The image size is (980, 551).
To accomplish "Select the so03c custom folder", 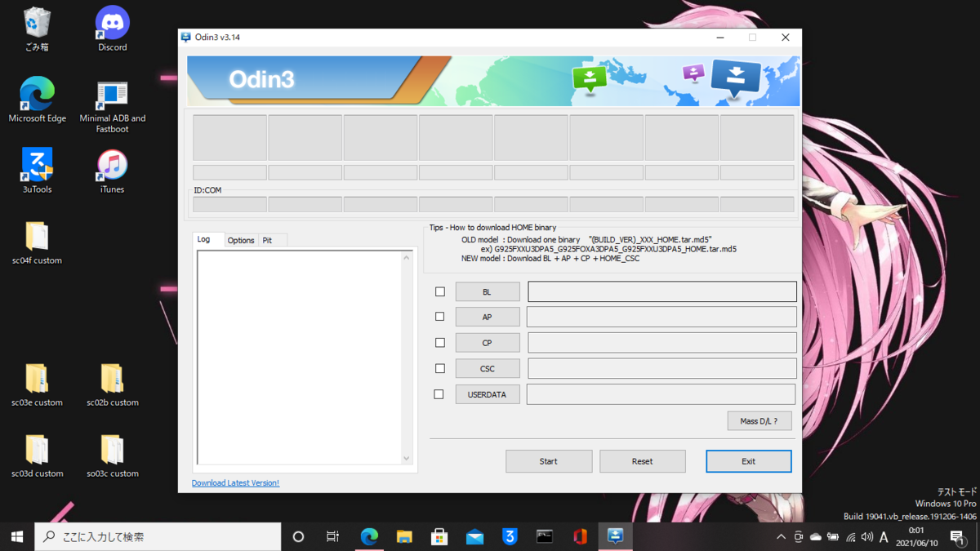I will (112, 455).
